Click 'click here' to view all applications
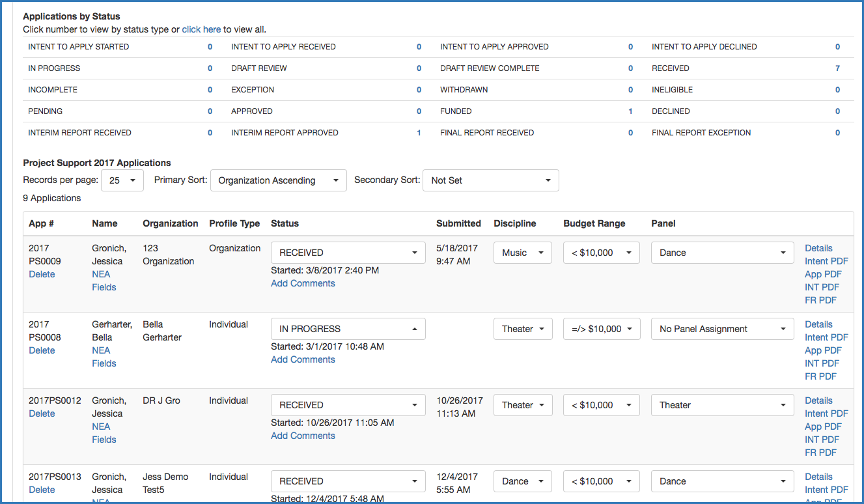 click(201, 29)
